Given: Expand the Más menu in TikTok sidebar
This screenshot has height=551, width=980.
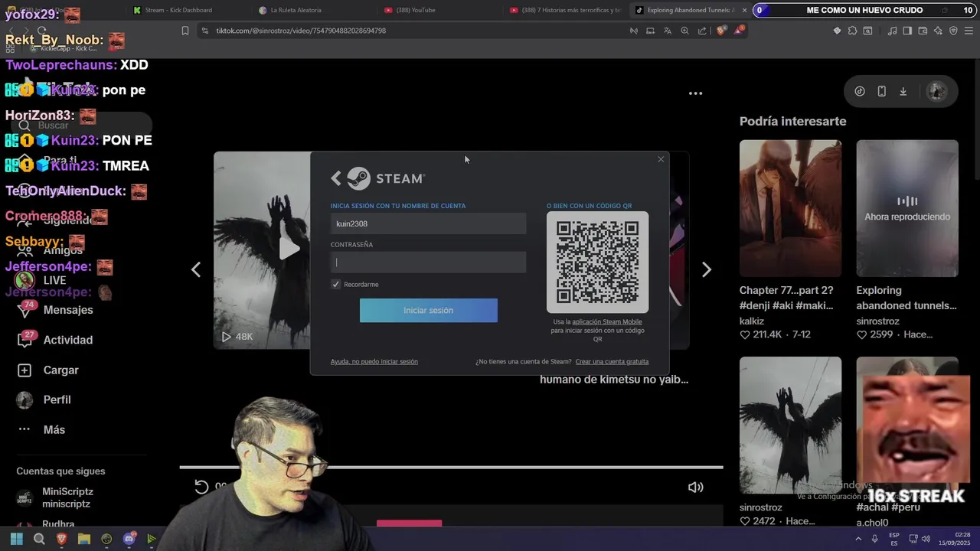Looking at the screenshot, I should 41,429.
